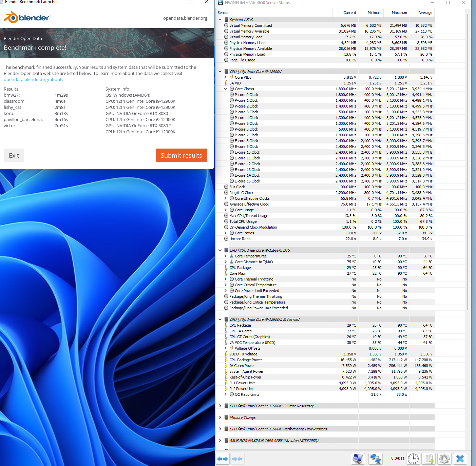This screenshot has height=466, width=476.
Task: Select the Virtual Memory Committed row
Action: 325,25
